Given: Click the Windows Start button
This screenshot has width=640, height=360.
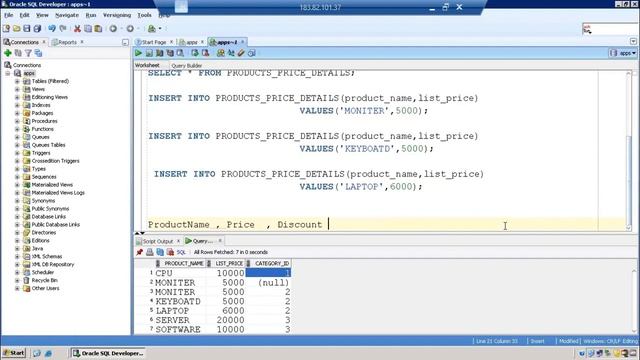Looking at the screenshot, I should [14, 353].
